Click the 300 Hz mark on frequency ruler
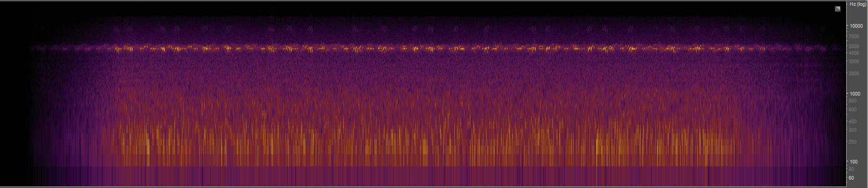 853,130
